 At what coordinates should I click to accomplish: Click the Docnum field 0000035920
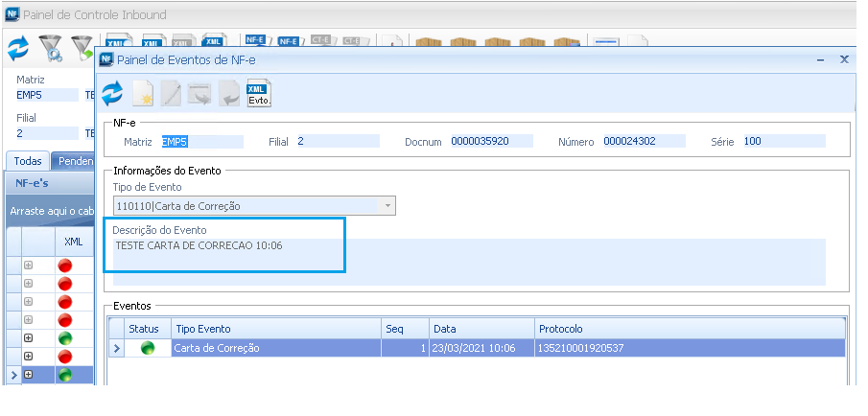(492, 142)
